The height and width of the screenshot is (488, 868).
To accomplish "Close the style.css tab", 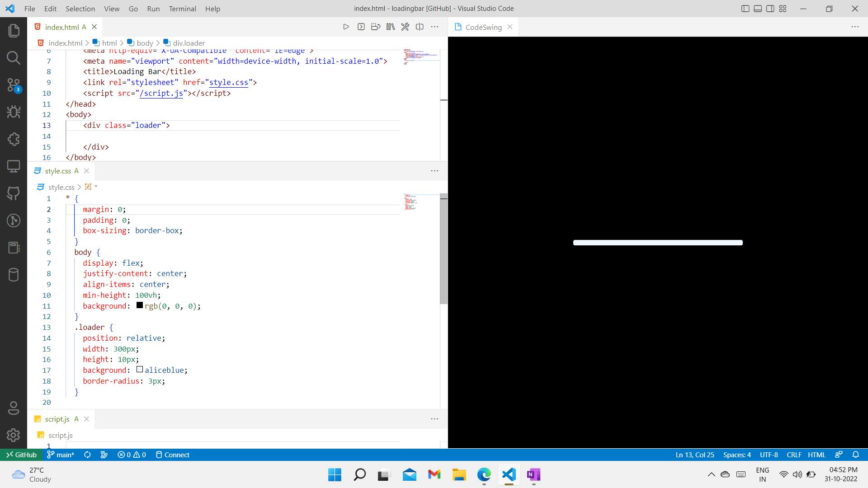I will (86, 171).
